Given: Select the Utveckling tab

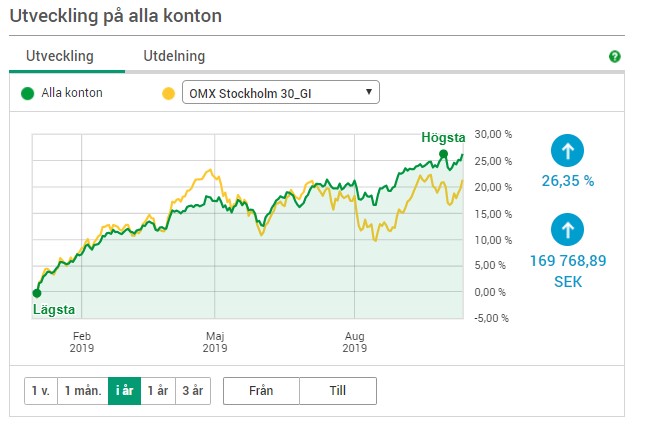Looking at the screenshot, I should (60, 56).
